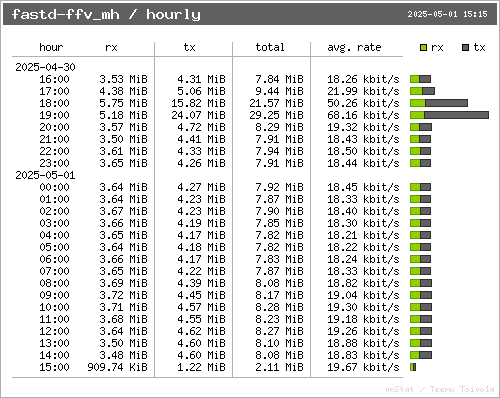Click the 2025-05-01 15:15 timestamp

447,14
